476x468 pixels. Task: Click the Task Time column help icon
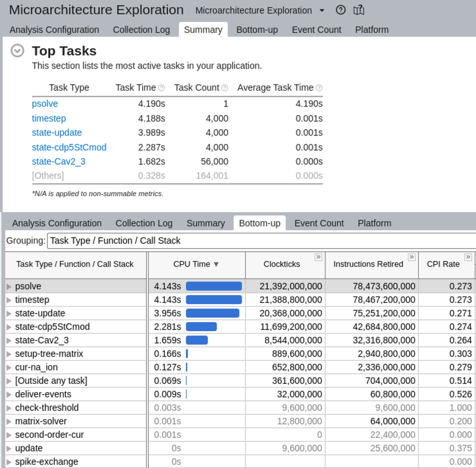click(x=161, y=88)
